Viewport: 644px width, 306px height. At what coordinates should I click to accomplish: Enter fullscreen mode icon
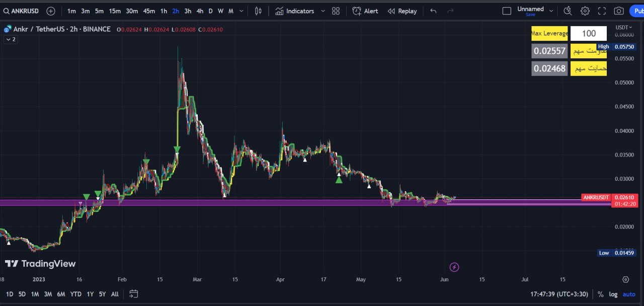602,11
